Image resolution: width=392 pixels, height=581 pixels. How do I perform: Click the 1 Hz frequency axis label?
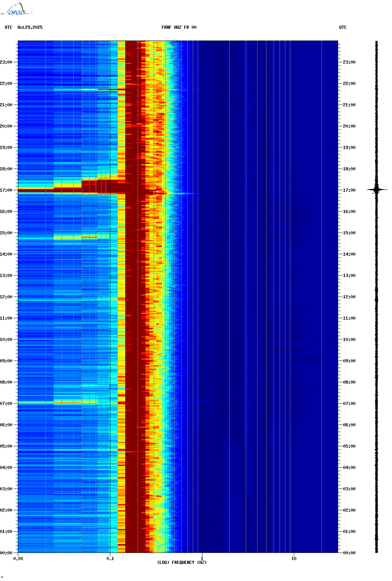pyautogui.click(x=202, y=559)
